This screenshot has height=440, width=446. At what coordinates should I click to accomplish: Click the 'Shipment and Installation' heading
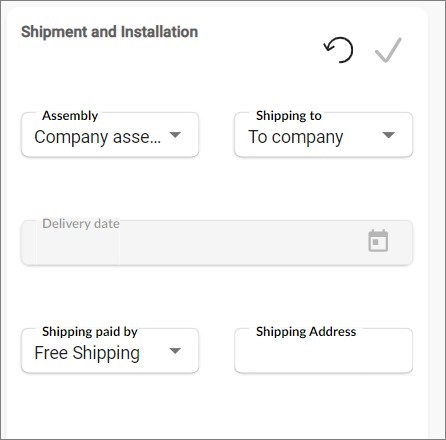coord(109,32)
